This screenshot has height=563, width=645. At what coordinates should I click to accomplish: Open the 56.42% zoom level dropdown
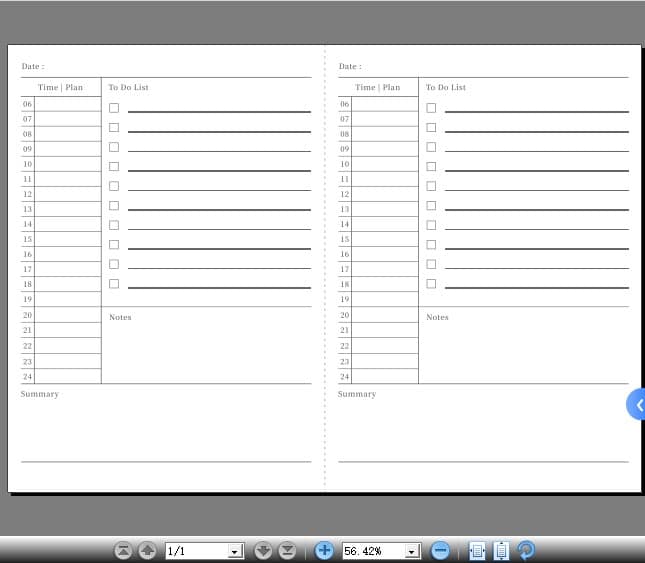tap(412, 551)
